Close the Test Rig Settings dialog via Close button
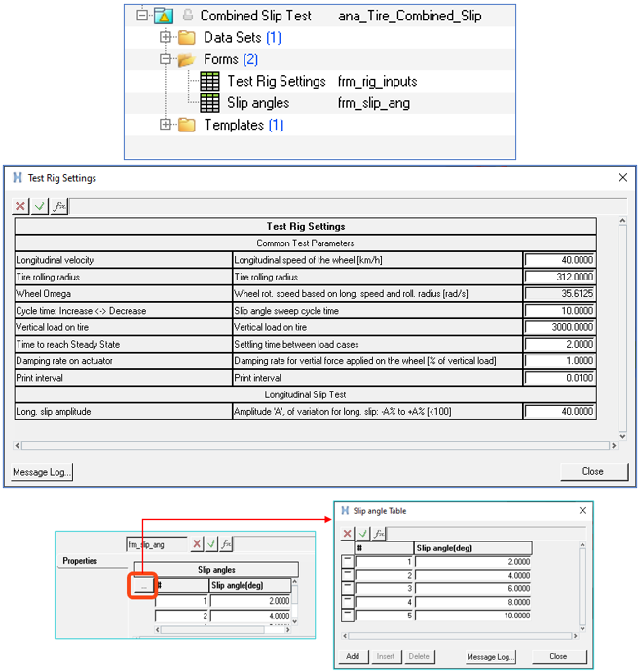638x672 pixels. point(594,471)
